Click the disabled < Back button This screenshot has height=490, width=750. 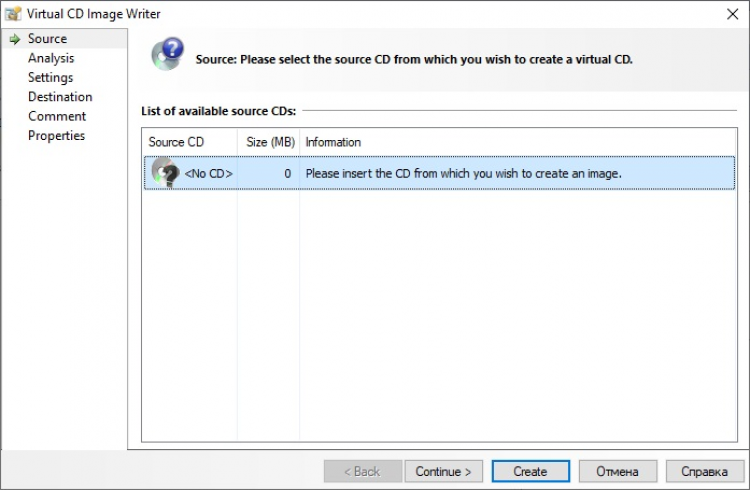362,472
